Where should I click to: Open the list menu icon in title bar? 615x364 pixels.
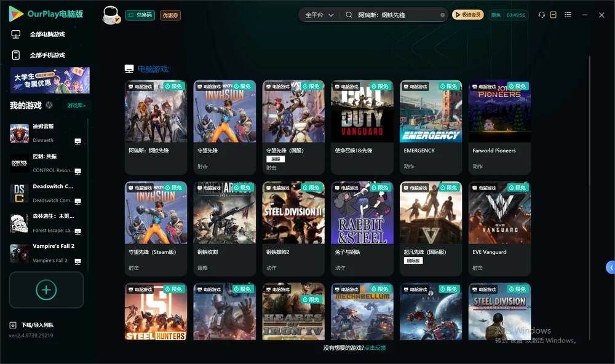pos(568,15)
